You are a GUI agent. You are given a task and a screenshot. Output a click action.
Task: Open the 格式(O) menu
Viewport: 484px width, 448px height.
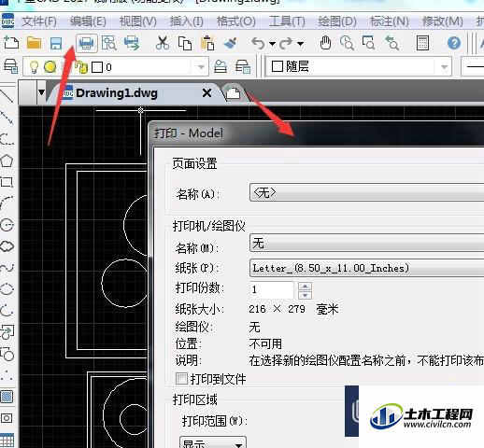pos(236,21)
